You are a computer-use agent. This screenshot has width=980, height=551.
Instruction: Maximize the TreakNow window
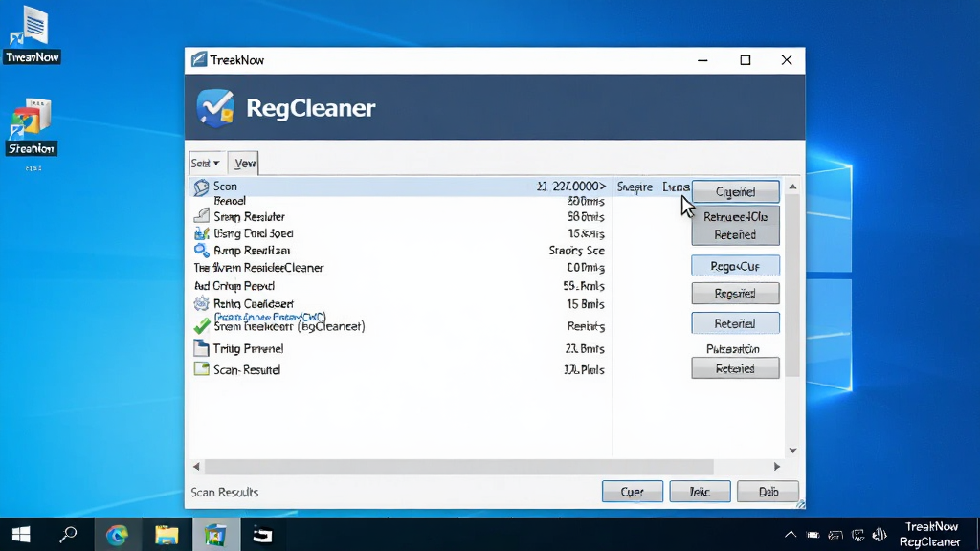[x=745, y=60]
